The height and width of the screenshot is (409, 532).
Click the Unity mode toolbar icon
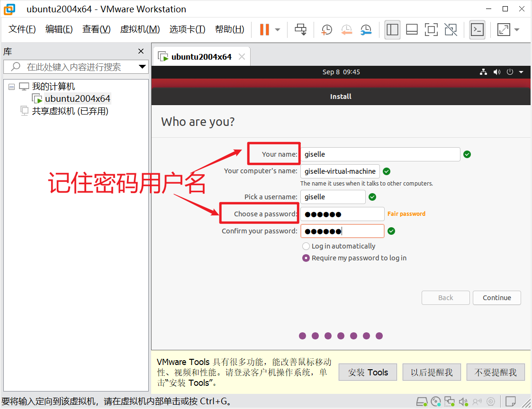point(451,30)
